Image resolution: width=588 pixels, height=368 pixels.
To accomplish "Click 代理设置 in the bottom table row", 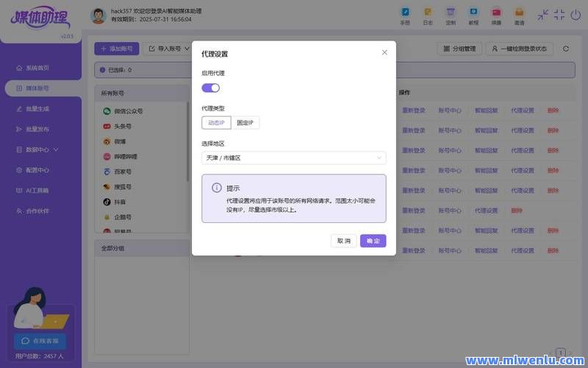I will tap(523, 250).
